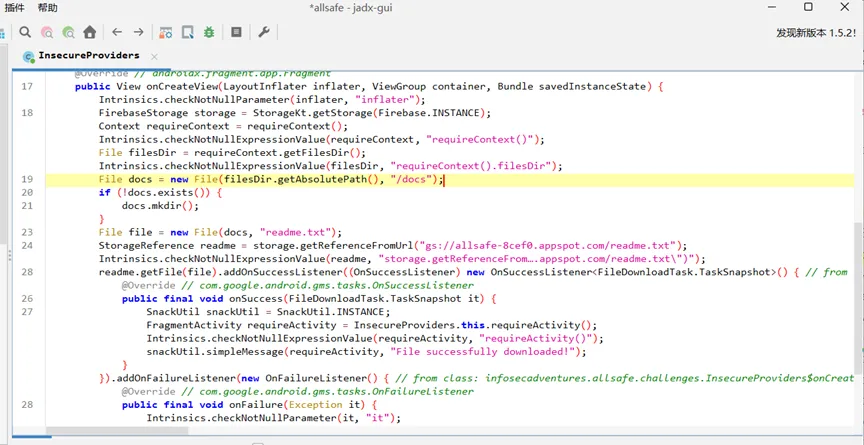Click the vertical scrollbar of code view

coord(858,297)
